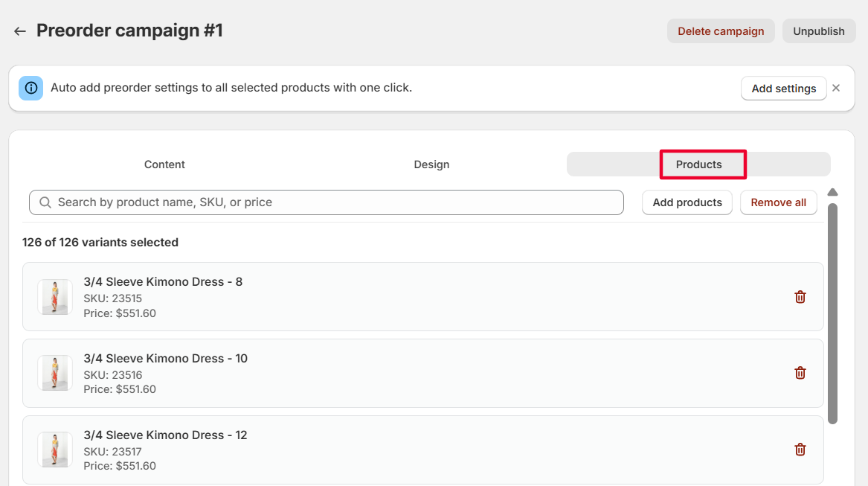
Task: Switch to the Design tab
Action: (x=431, y=164)
